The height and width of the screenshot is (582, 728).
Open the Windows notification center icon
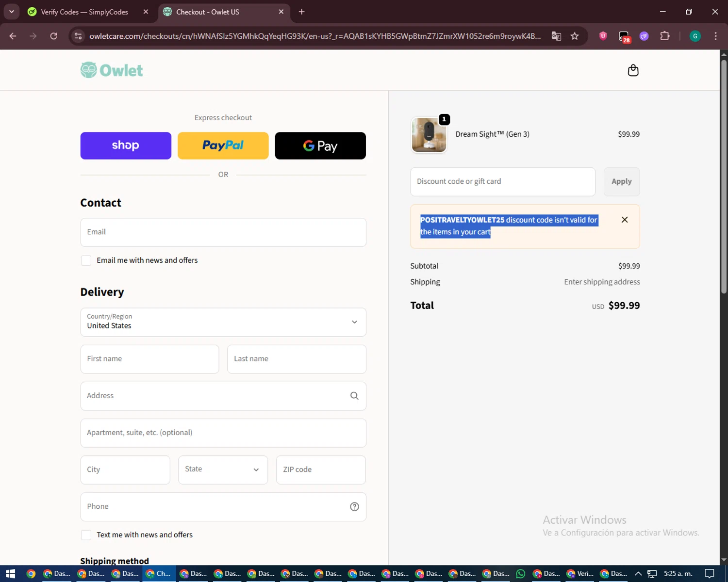coord(710,574)
